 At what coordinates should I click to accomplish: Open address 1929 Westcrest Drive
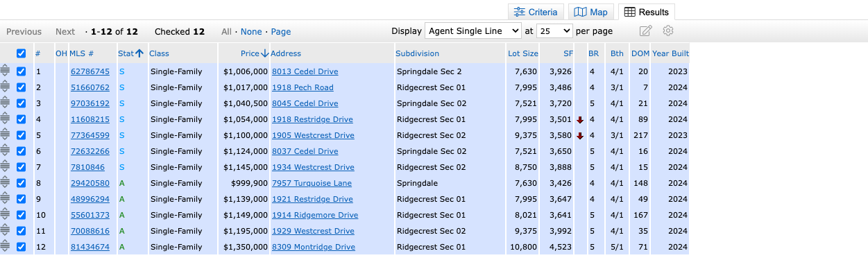coord(313,231)
